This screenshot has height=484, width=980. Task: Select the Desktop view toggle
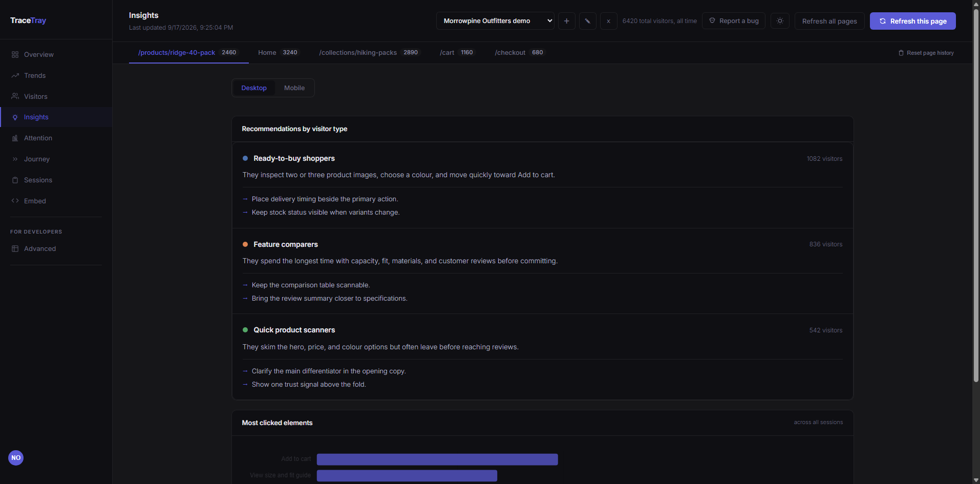click(x=254, y=88)
